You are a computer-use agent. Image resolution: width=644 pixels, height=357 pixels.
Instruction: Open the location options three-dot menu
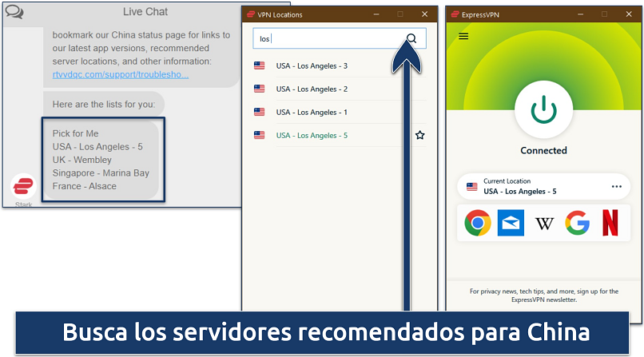[617, 186]
